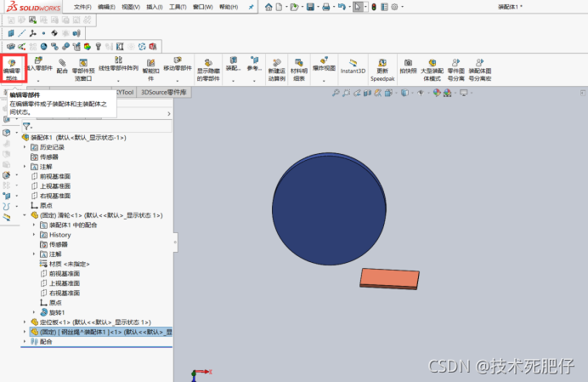588x382 pixels.
Task: Open dropdown arrow under Exploded View (爆炸视图)
Action: 324,81
